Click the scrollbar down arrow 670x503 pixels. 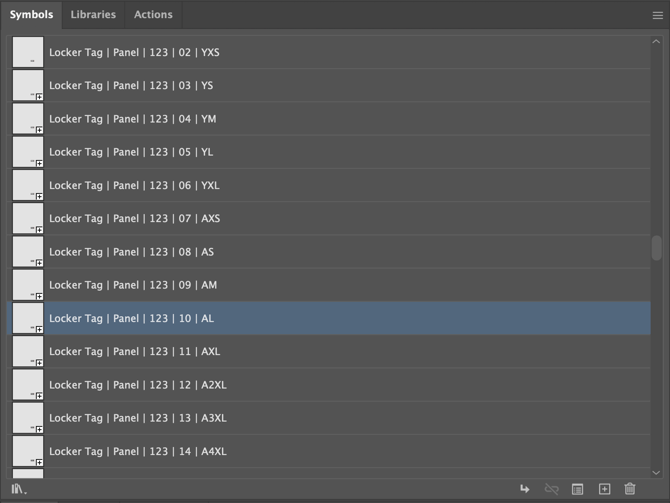657,472
